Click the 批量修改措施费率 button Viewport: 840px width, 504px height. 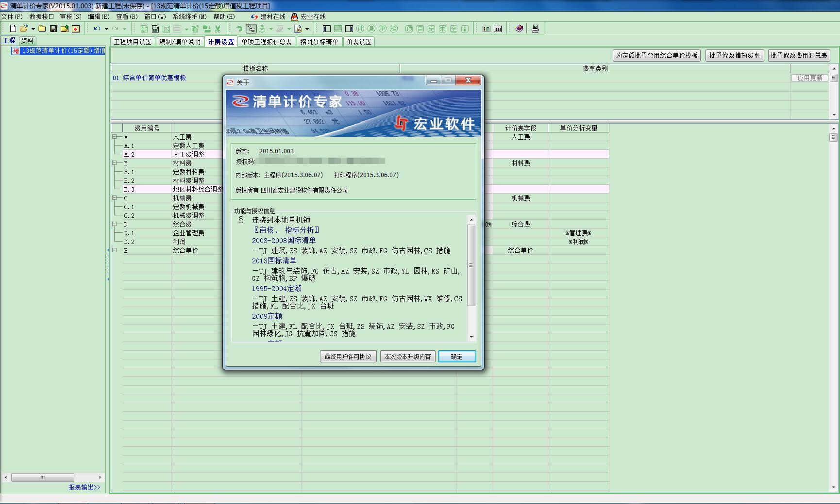click(734, 55)
